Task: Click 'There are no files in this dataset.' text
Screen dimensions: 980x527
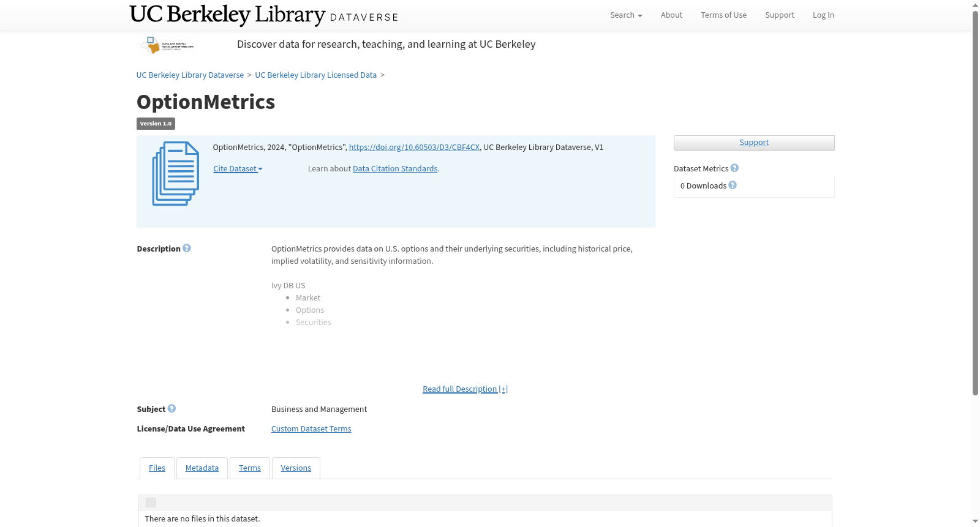Action: [202, 519]
